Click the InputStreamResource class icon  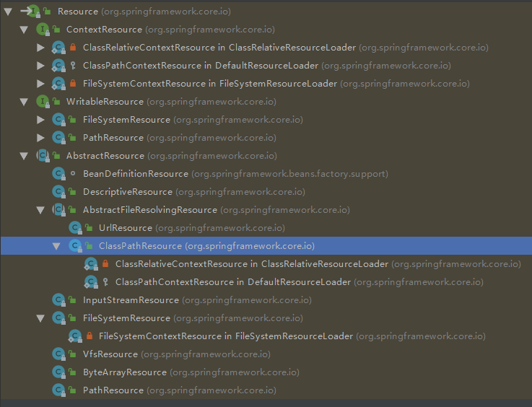pyautogui.click(x=59, y=299)
